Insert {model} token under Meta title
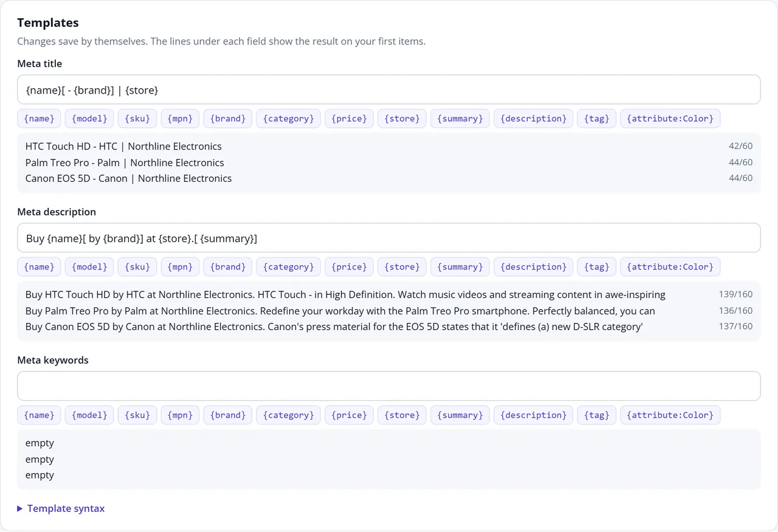This screenshot has width=778, height=532. (x=89, y=119)
